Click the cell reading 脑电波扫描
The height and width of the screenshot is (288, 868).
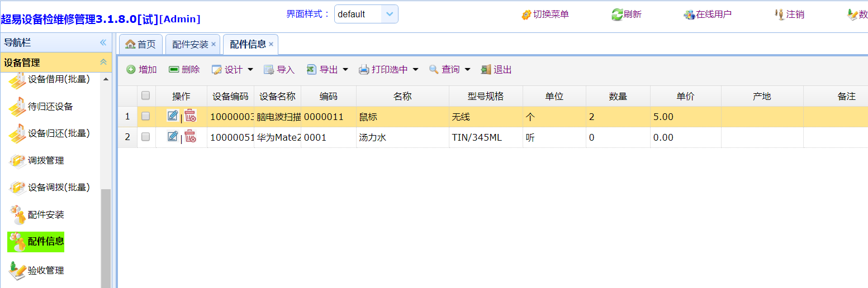pyautogui.click(x=277, y=117)
